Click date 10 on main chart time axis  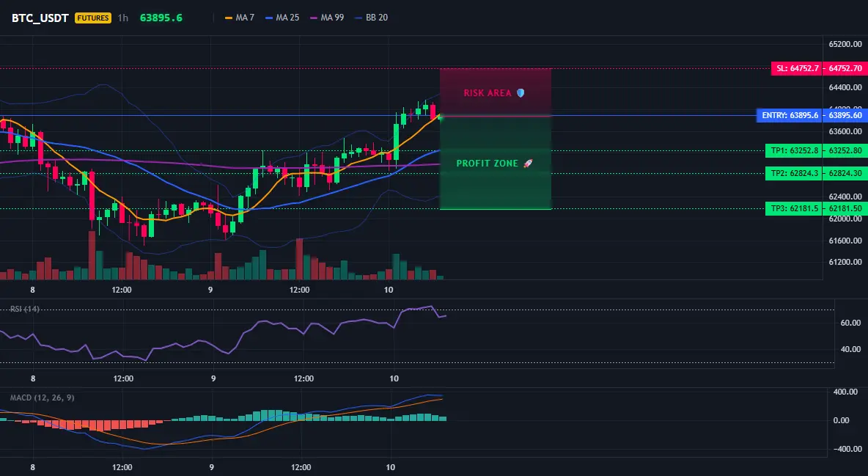click(389, 290)
